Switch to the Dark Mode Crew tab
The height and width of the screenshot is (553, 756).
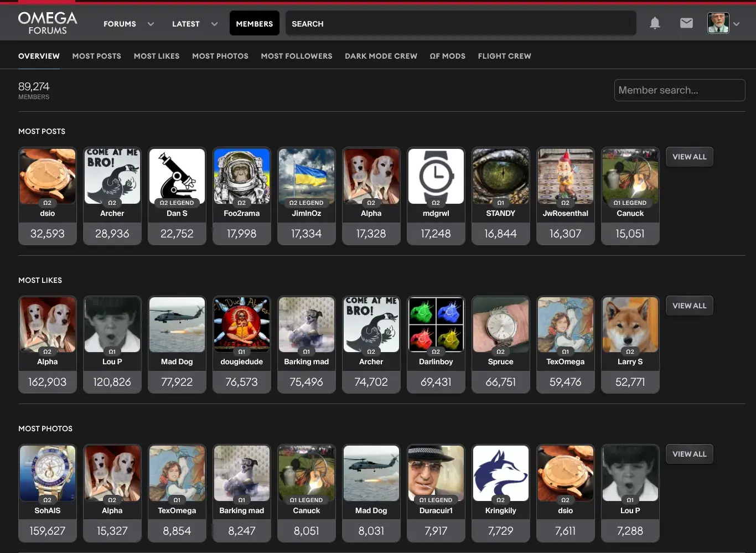pos(381,56)
